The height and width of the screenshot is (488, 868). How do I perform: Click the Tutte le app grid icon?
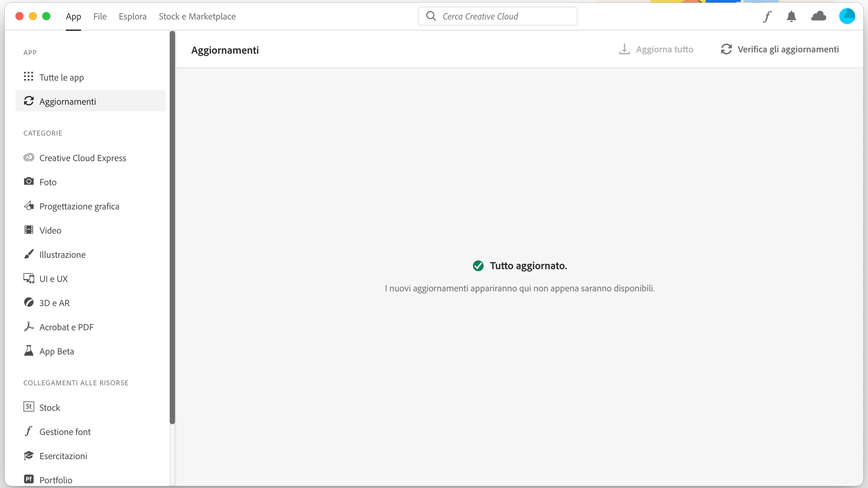[29, 77]
